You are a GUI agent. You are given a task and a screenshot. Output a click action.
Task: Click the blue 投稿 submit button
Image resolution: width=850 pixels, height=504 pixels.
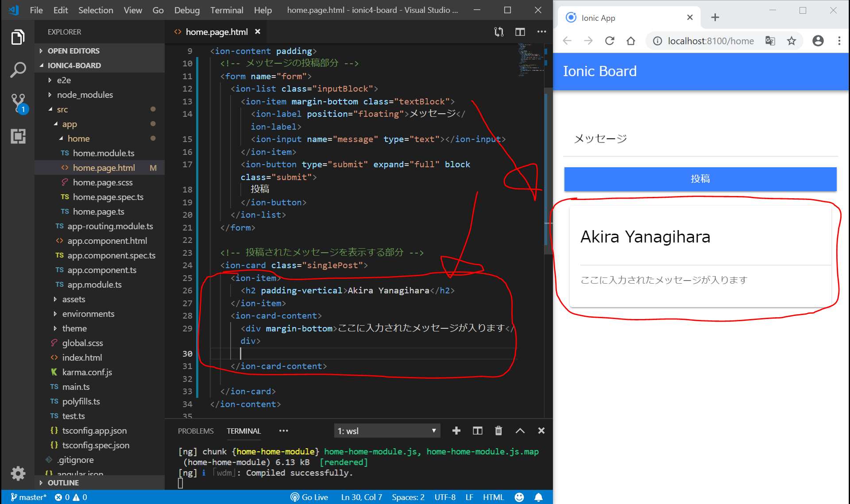pyautogui.click(x=700, y=179)
